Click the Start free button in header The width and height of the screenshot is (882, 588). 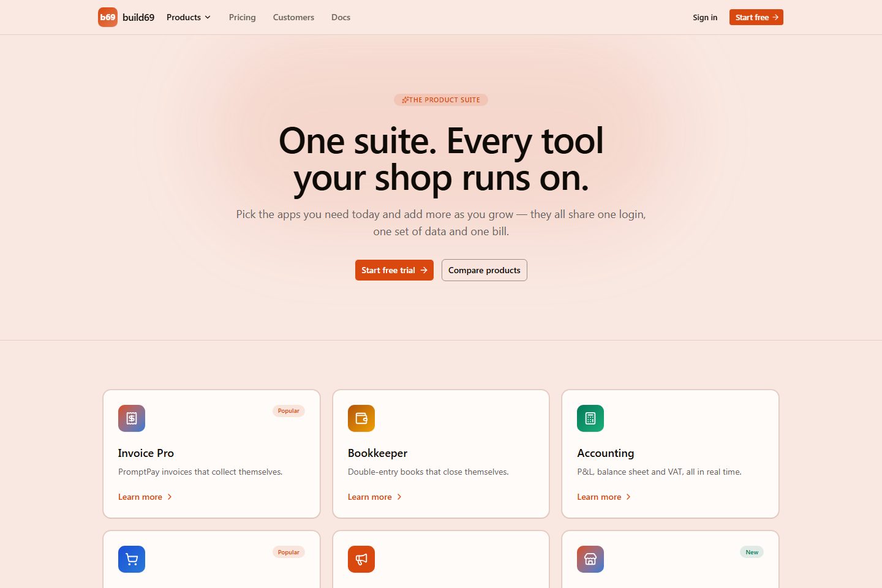coord(756,17)
